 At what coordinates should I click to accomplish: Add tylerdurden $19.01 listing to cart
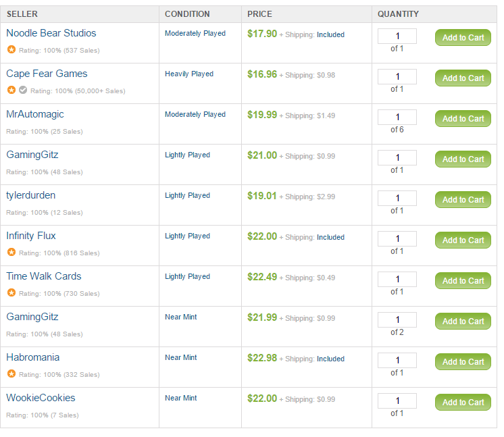[463, 199]
